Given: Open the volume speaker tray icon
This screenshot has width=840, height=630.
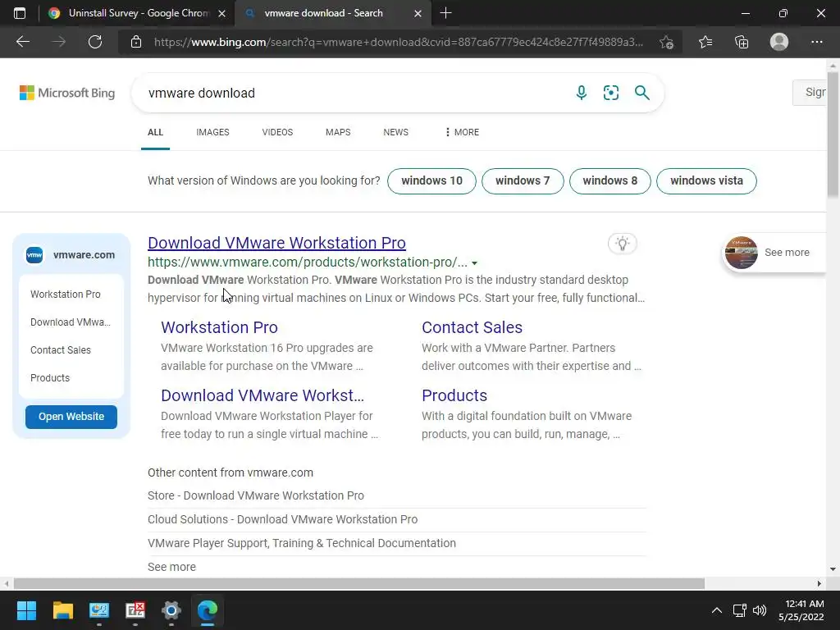Looking at the screenshot, I should pyautogui.click(x=760, y=610).
